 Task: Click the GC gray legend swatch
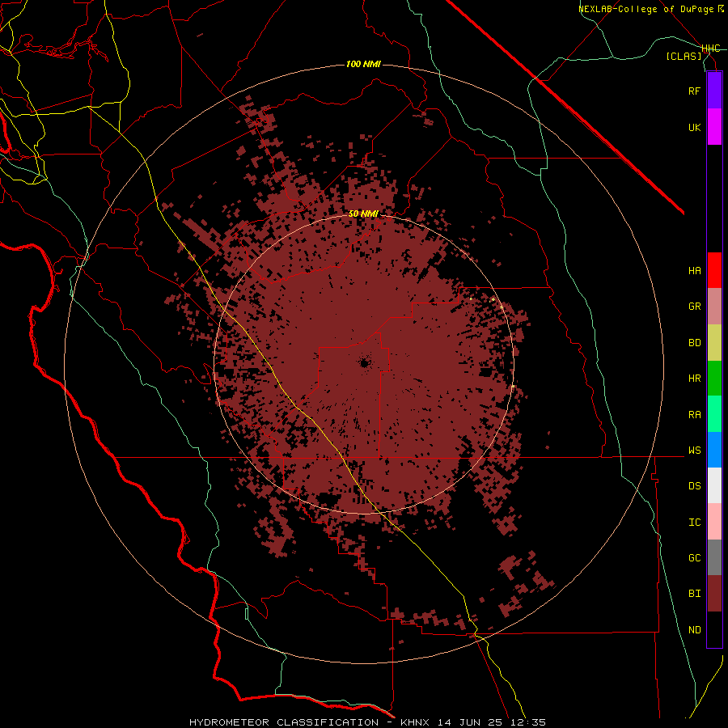(x=714, y=557)
